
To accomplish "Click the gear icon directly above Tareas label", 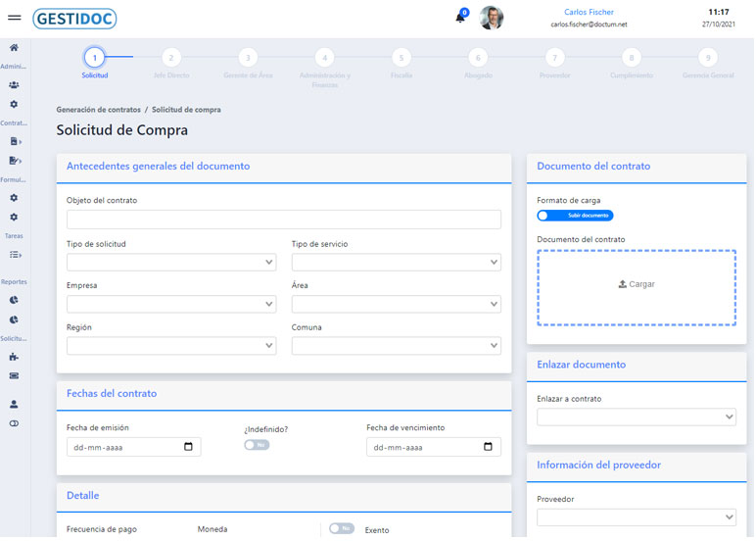I will coord(14,218).
